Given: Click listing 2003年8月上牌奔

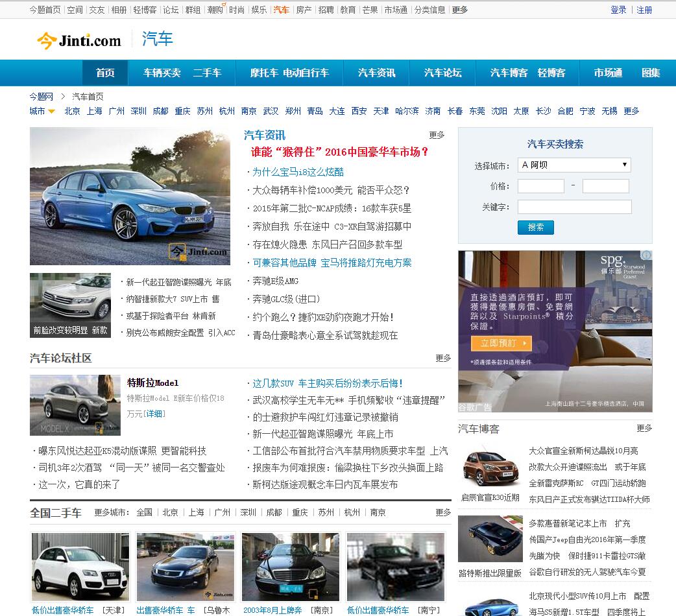Looking at the screenshot, I should click(x=272, y=610).
